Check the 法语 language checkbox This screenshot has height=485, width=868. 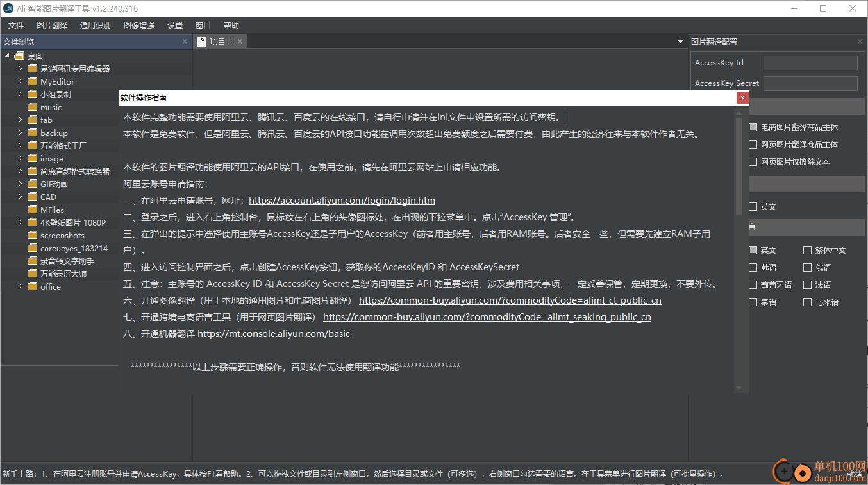pos(808,284)
